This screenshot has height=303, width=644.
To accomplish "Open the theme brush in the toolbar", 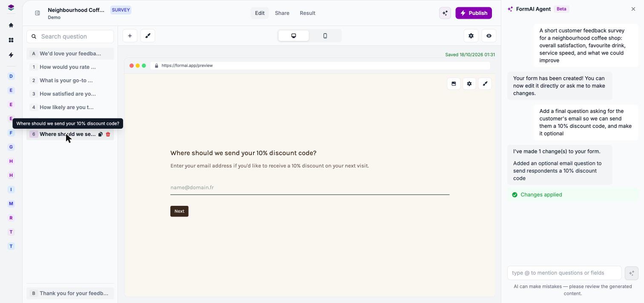I will coord(148,36).
